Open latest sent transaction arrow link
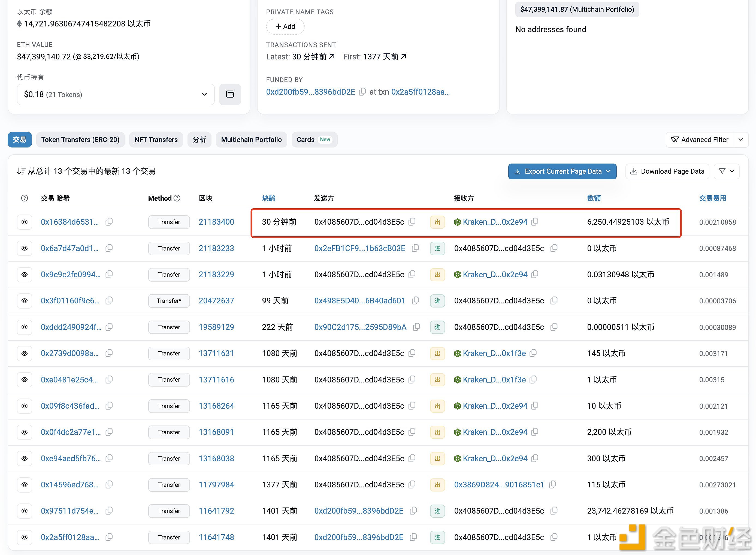756x555 pixels. pos(332,56)
